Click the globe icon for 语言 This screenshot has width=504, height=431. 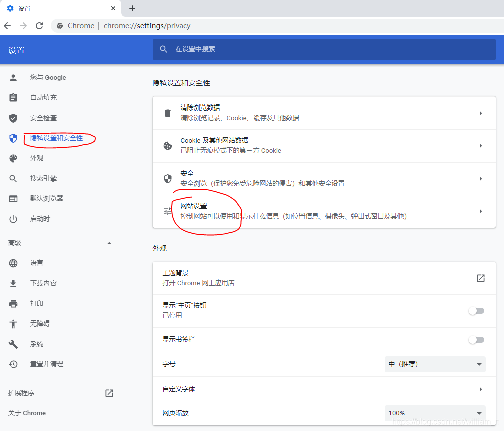[x=13, y=263]
